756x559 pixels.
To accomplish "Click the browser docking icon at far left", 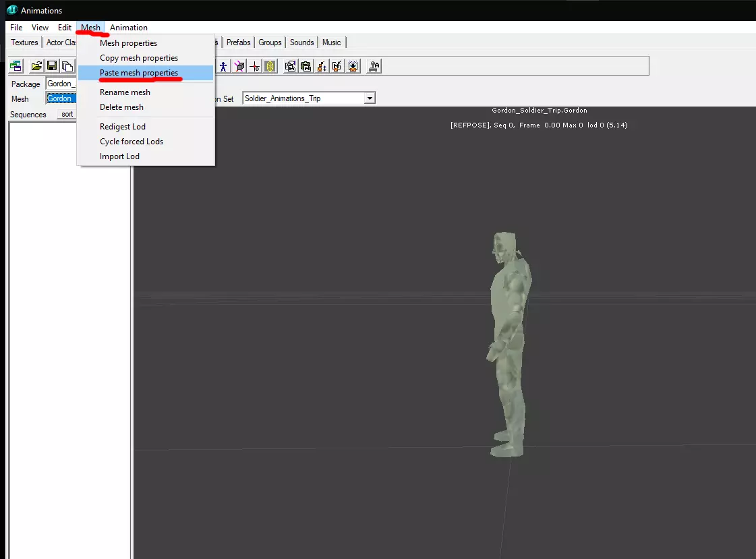I will point(15,66).
